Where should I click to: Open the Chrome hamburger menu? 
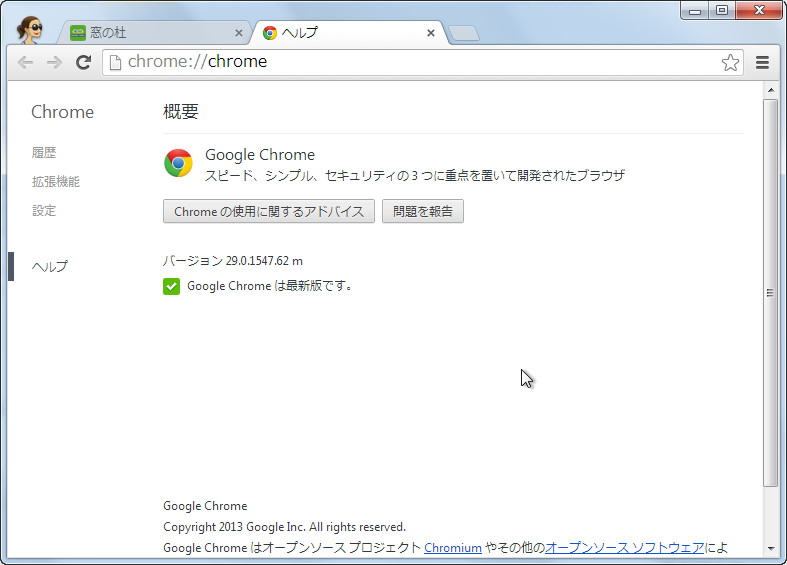tap(762, 62)
